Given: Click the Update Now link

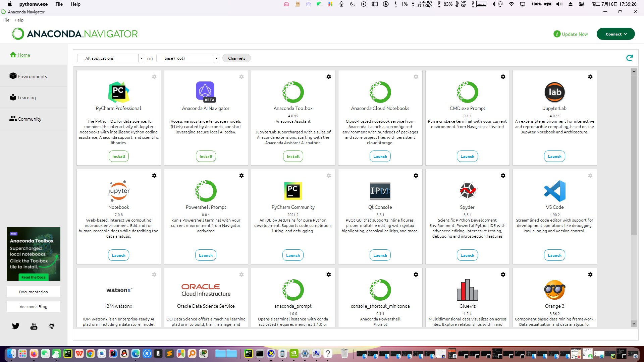Looking at the screenshot, I should click(x=575, y=34).
